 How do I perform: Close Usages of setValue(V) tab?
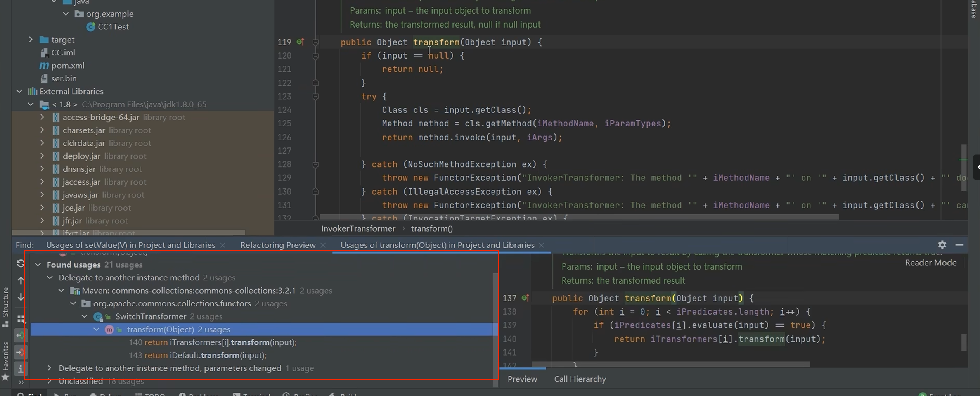[x=223, y=245]
